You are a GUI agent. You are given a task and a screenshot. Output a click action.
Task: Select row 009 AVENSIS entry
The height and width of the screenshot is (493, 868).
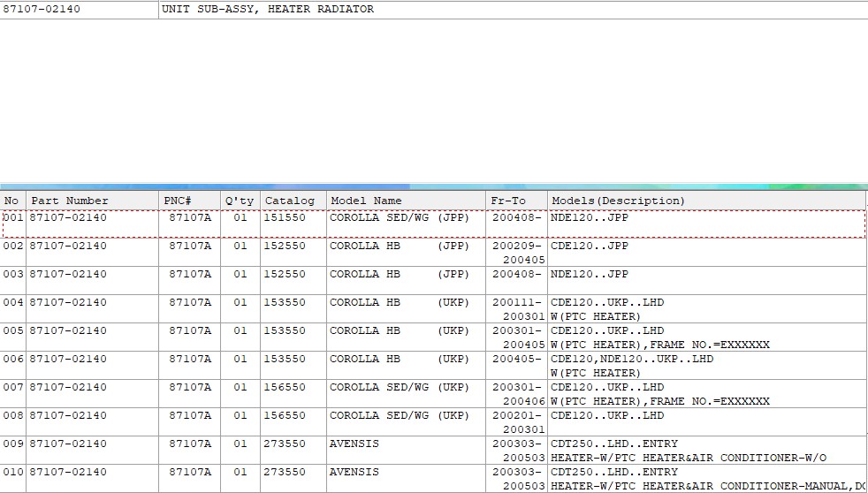pyautogui.click(x=354, y=444)
